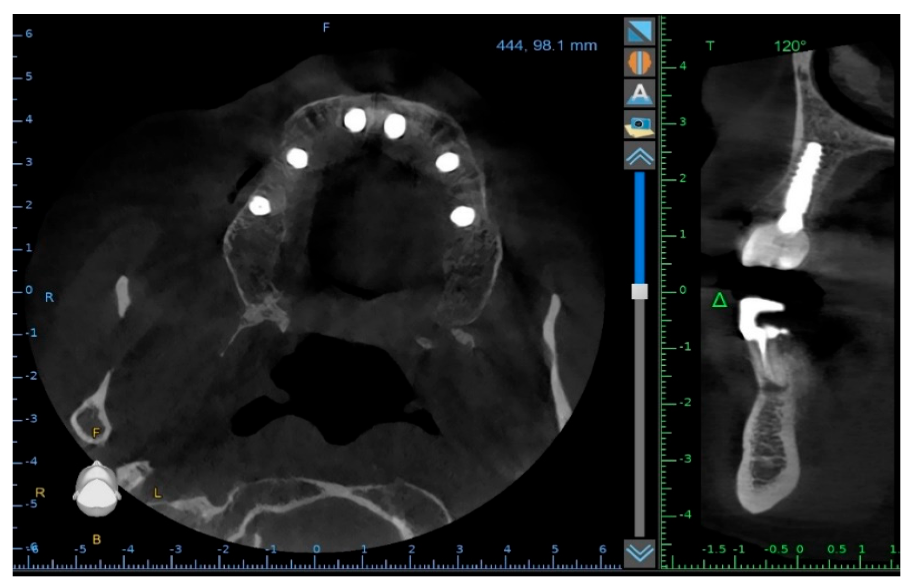Click the 3D head orientation model
The width and height of the screenshot is (913, 588).
click(97, 489)
